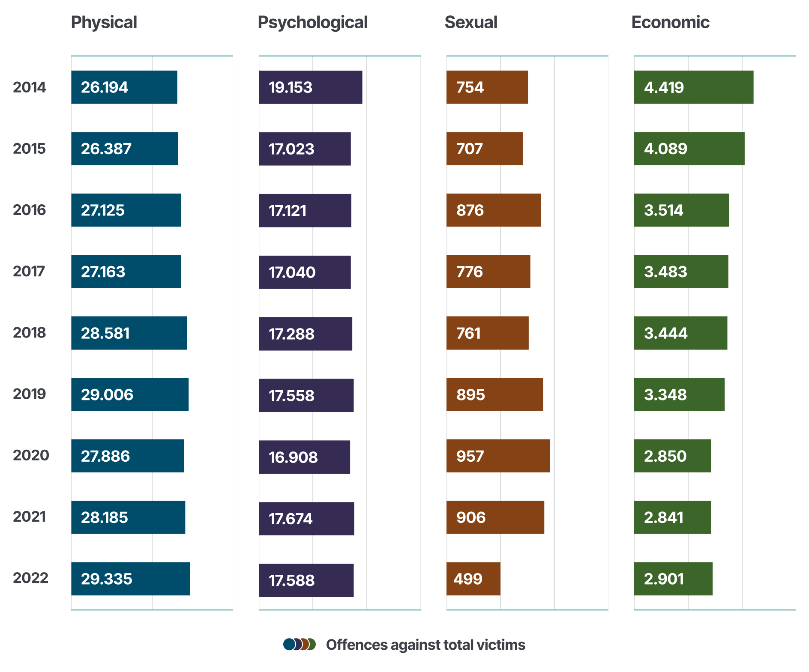Click the Economic column heading
The image size is (809, 672).
(670, 22)
